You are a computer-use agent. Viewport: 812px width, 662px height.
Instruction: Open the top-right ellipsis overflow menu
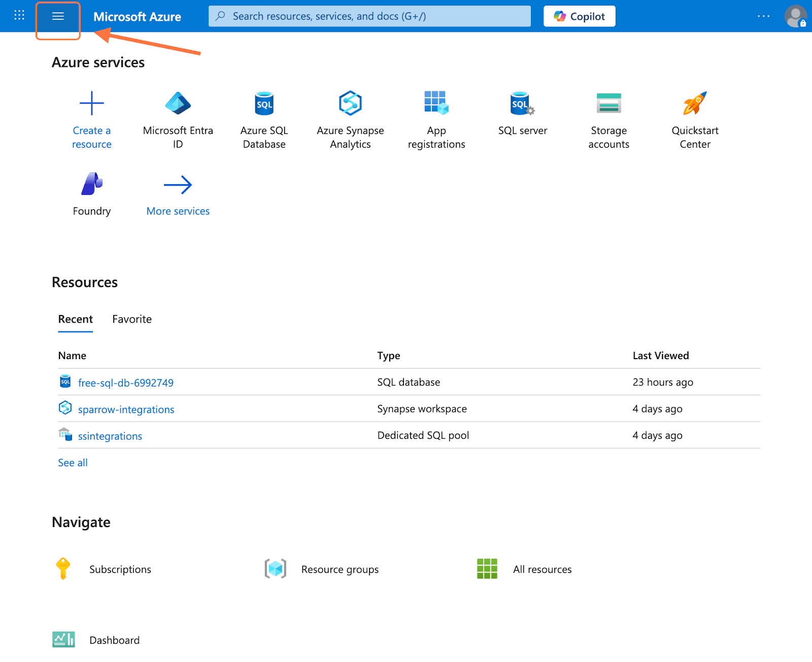coord(763,16)
